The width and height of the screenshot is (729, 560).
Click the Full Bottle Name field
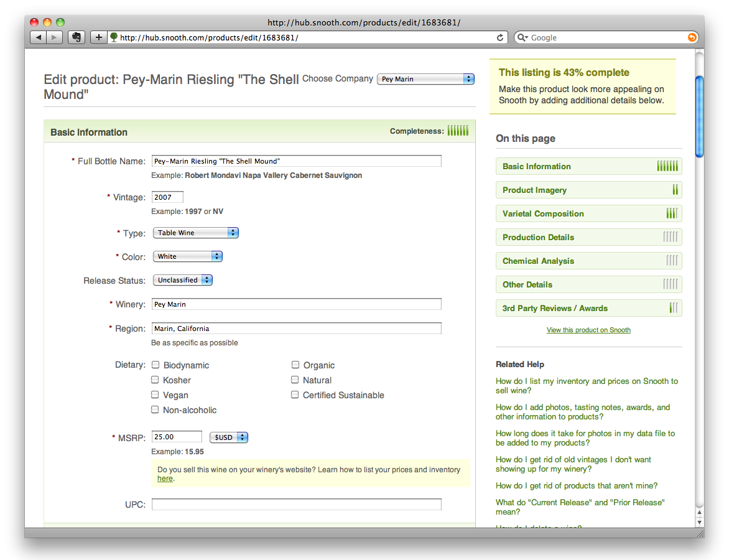click(x=297, y=161)
